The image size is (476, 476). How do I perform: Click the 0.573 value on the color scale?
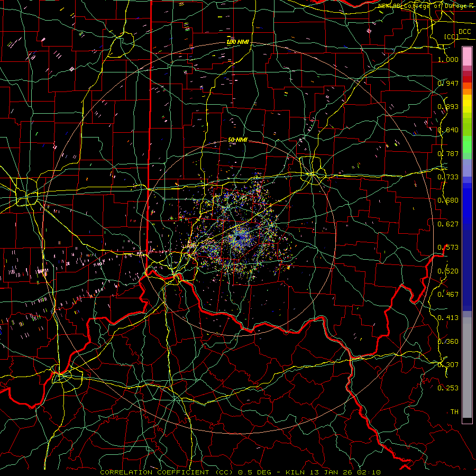point(448,247)
